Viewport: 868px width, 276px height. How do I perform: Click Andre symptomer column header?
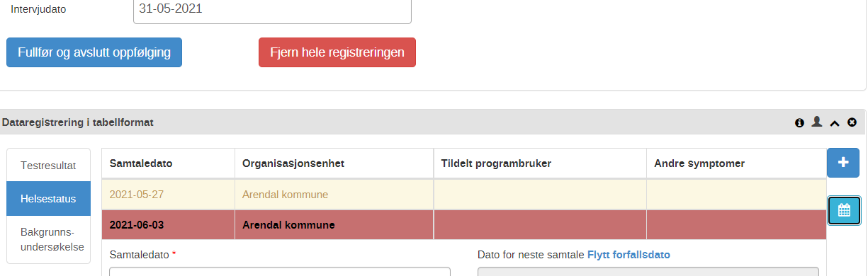click(x=699, y=163)
